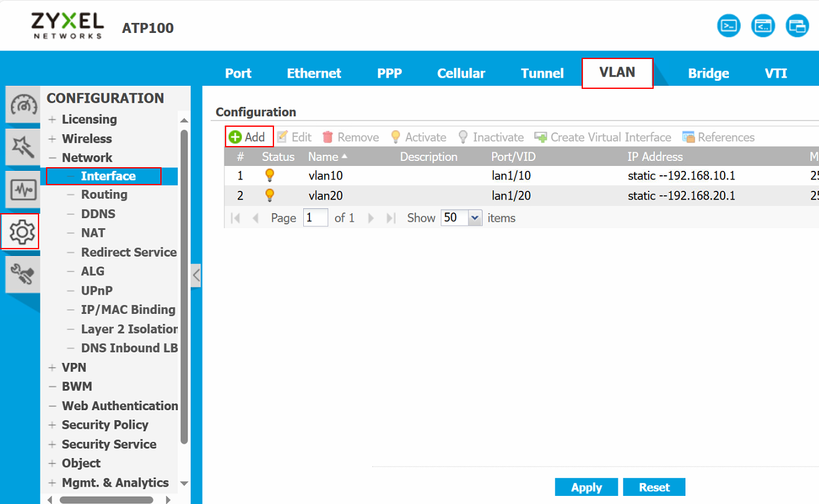Open the Maintenance tools icon in sidebar
The image size is (819, 504).
[x=22, y=273]
